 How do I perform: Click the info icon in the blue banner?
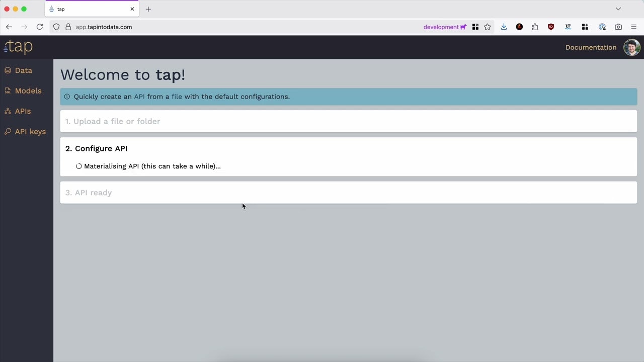(x=67, y=97)
